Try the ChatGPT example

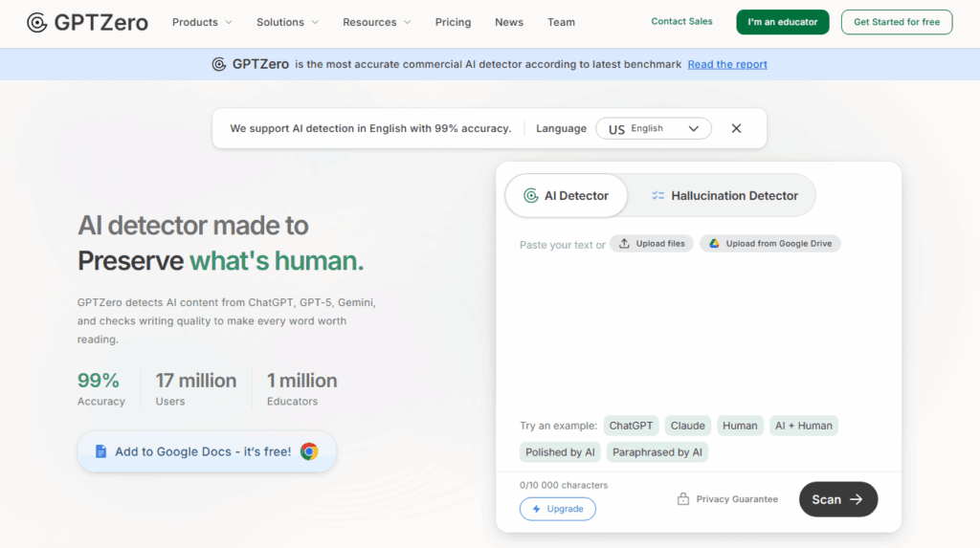coord(631,426)
